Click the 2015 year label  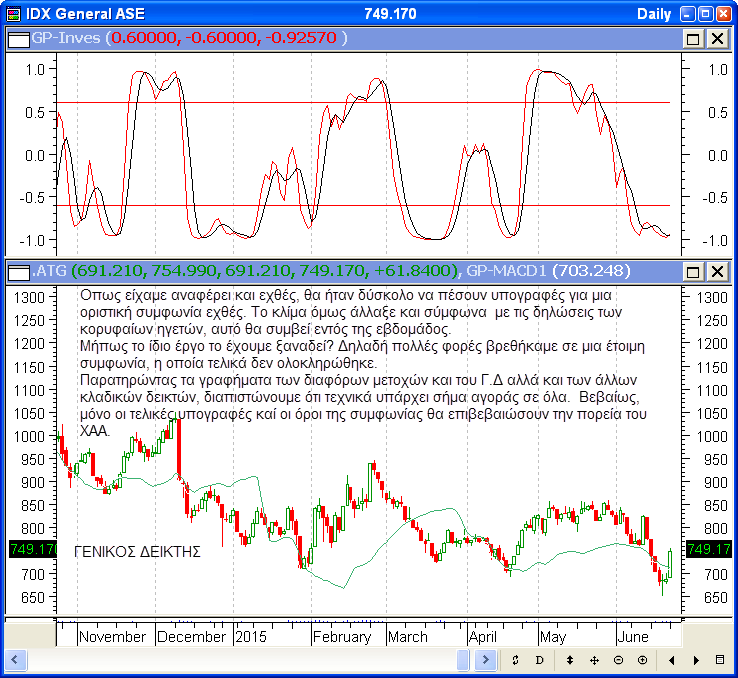[251, 637]
